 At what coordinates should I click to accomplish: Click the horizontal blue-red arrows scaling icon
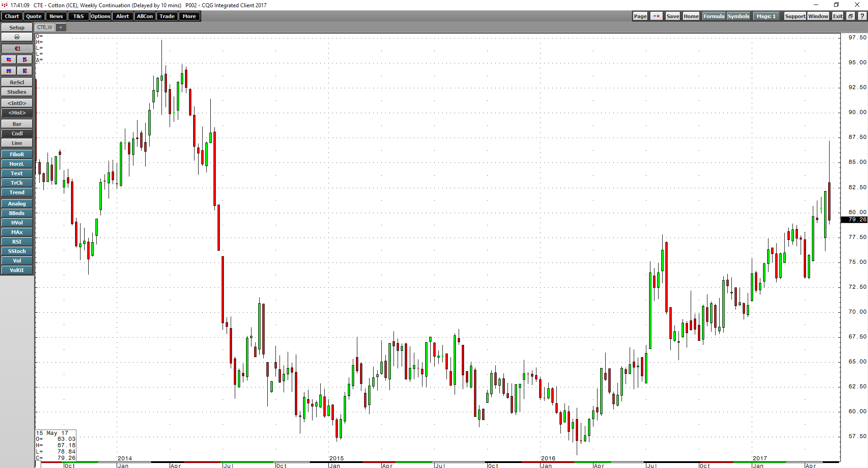(x=9, y=59)
